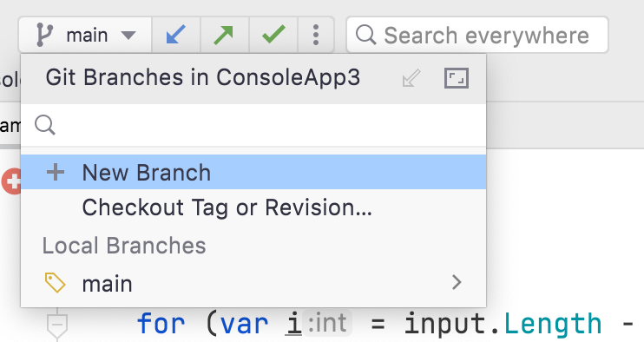
Task: Select New Branch in the popup
Action: pos(253,172)
